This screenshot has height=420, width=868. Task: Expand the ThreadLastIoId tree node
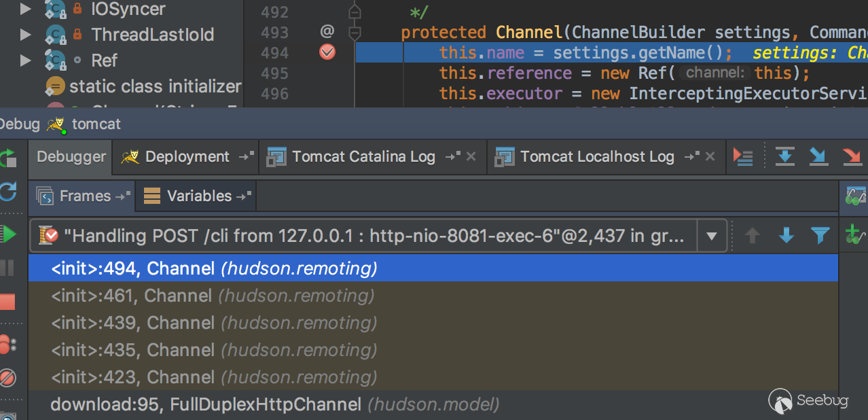tap(26, 34)
